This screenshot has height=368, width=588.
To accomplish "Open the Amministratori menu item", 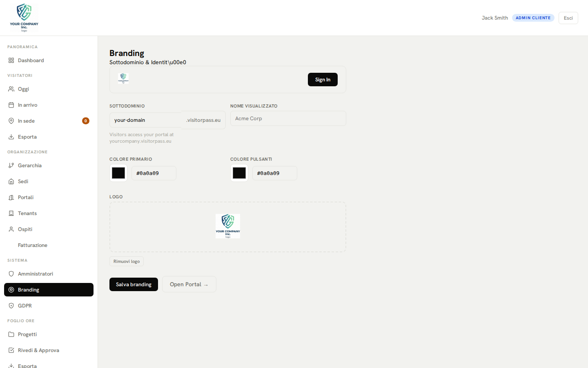I will [36, 274].
